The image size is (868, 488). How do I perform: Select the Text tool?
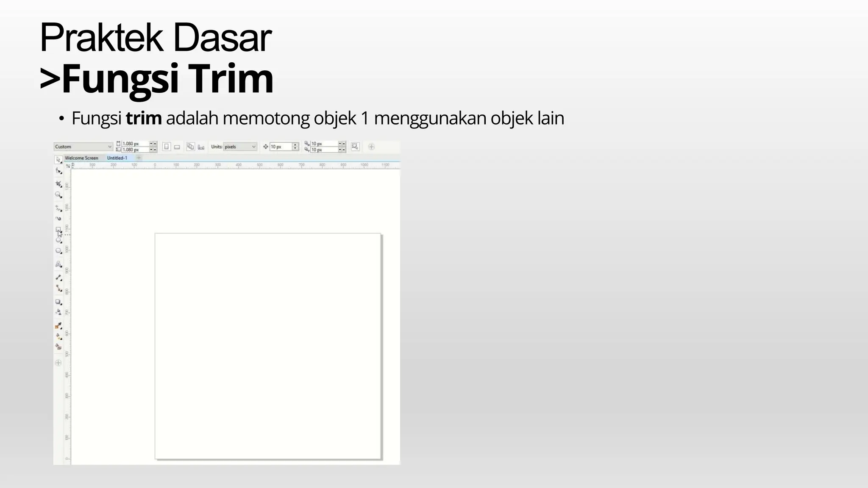click(x=58, y=264)
